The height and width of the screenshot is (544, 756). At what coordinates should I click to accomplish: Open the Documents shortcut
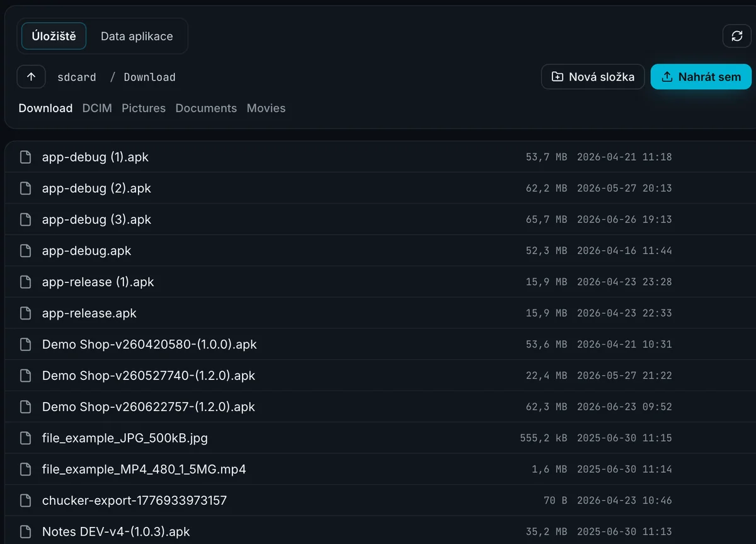[x=206, y=108]
